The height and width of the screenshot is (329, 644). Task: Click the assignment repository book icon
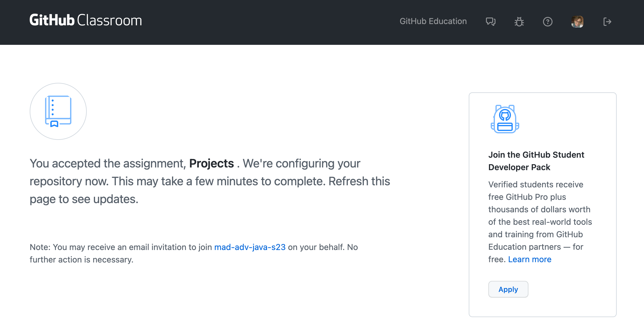point(58,111)
